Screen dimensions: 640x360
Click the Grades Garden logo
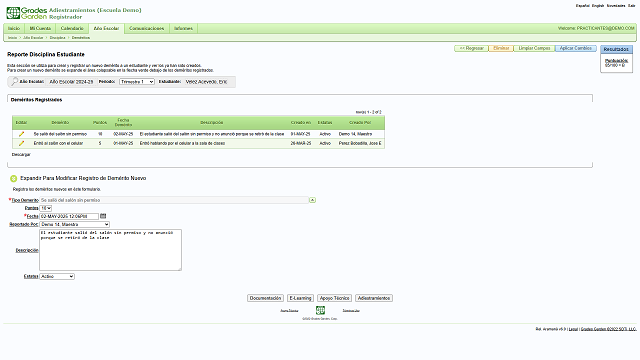tap(27, 13)
